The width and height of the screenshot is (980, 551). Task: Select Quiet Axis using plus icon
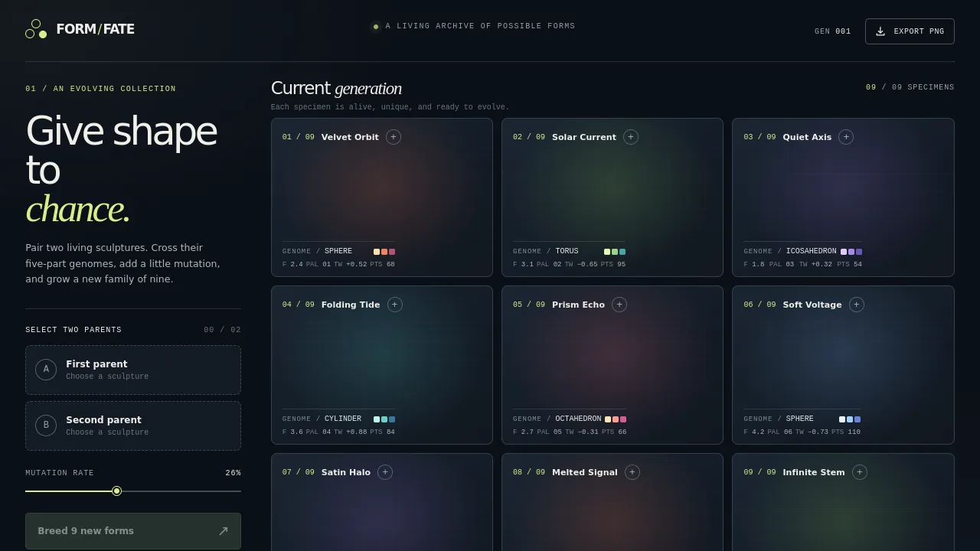(846, 137)
